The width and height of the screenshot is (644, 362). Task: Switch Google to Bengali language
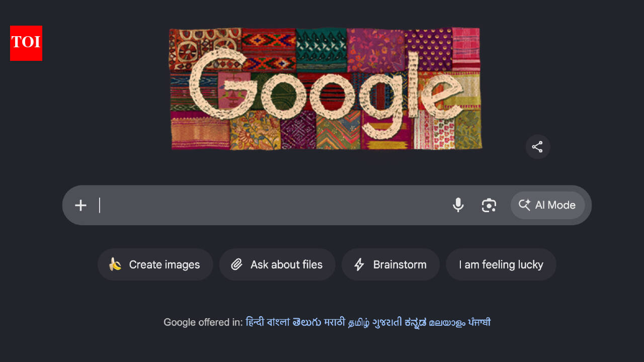(278, 322)
